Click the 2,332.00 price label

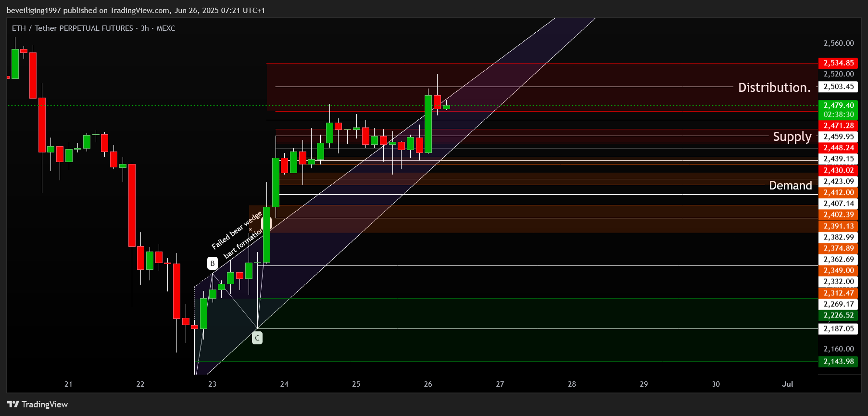838,281
